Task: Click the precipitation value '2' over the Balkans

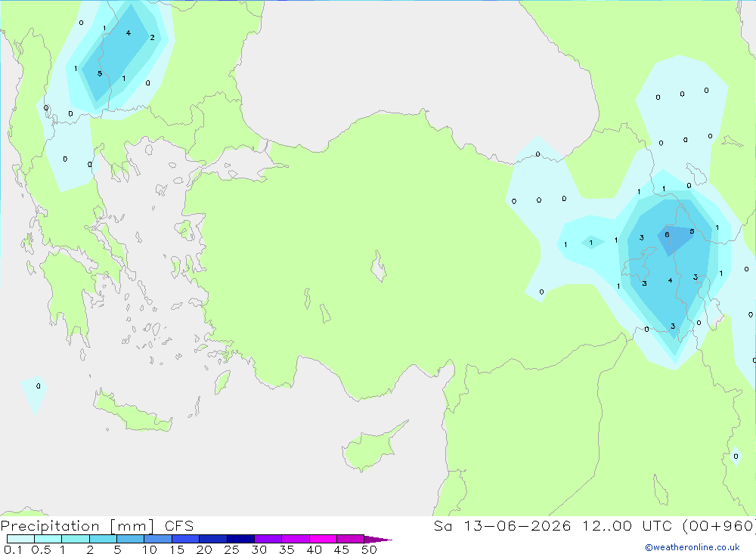Action: [153, 37]
